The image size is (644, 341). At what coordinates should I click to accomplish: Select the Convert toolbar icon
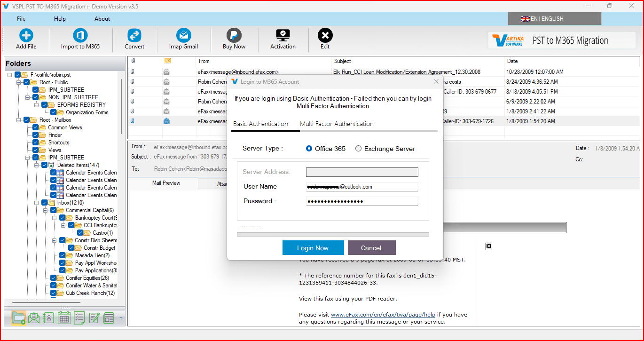coord(134,36)
